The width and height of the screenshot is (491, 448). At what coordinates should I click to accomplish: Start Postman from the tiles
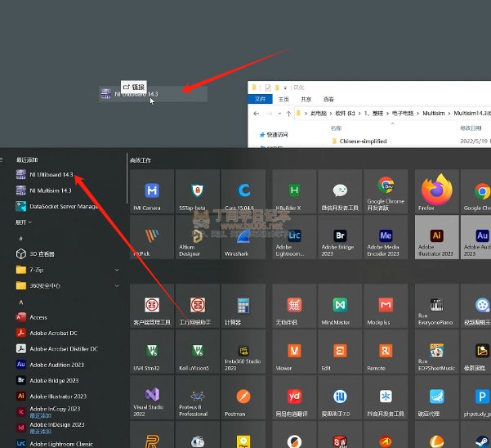point(243,398)
